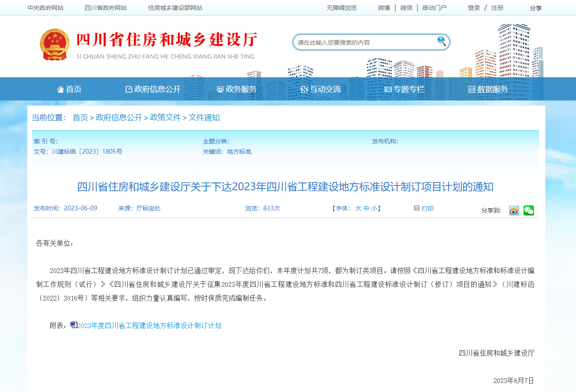Open Weibo sharing via the 分享到 Weibo icon

514,210
